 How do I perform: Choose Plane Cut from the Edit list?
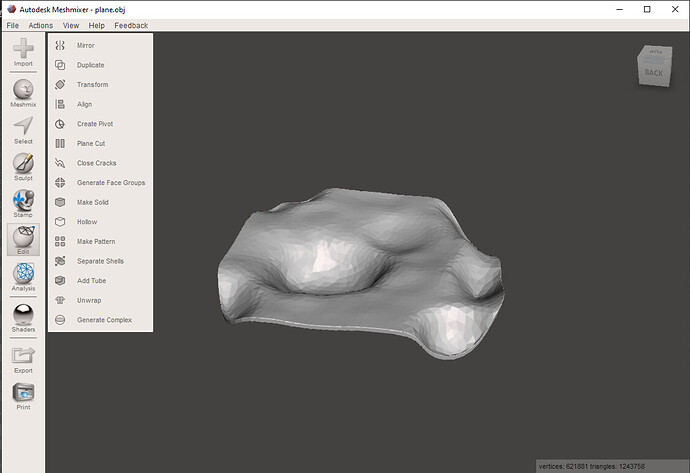pyautogui.click(x=90, y=144)
